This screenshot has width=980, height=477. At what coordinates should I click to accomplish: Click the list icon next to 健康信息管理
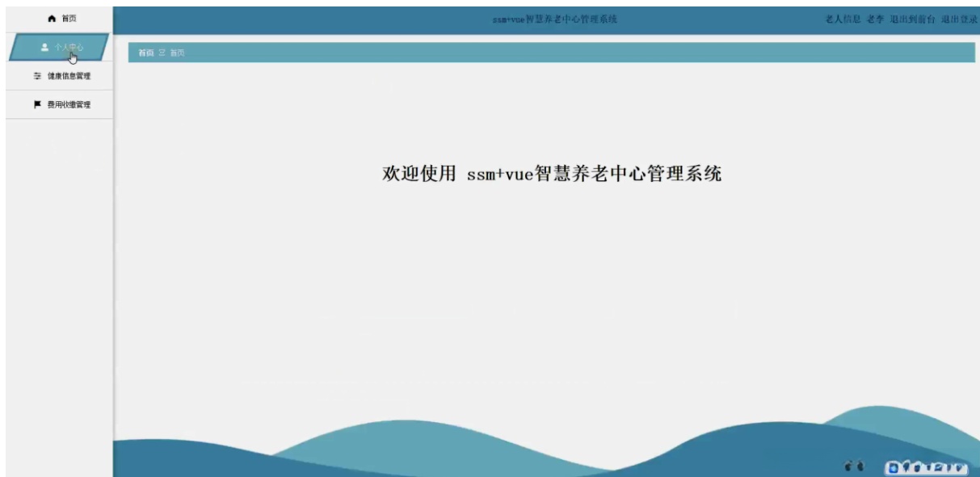coord(36,78)
